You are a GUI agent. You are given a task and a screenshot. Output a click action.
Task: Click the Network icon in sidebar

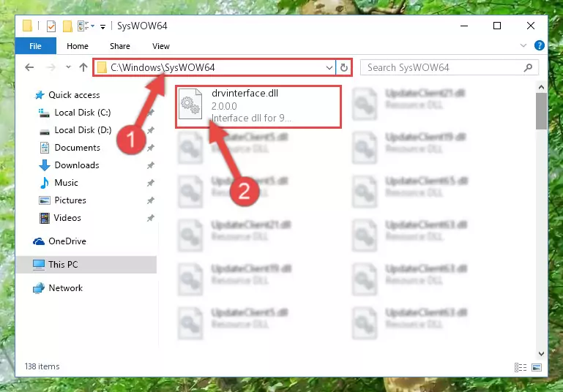click(x=38, y=288)
